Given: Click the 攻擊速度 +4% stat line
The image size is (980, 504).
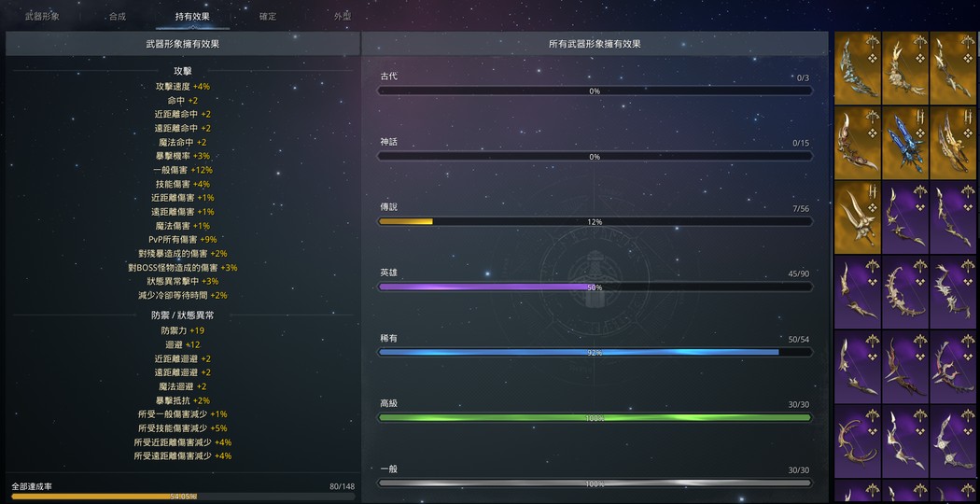Looking at the screenshot, I should tap(183, 86).
